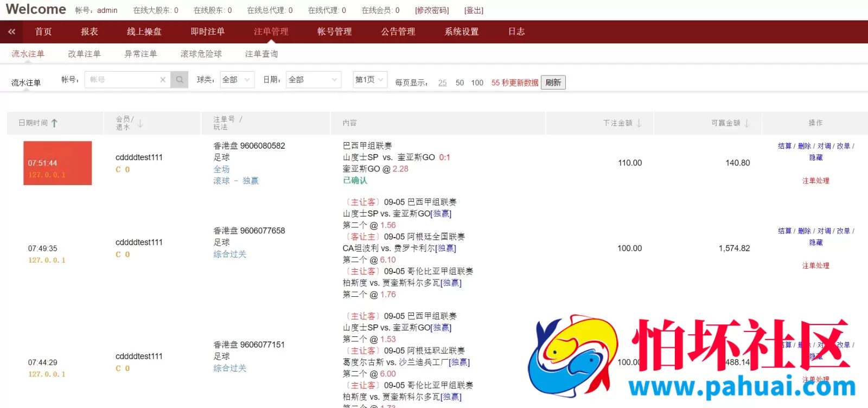Show 50 entries per page
The width and height of the screenshot is (868, 408).
click(x=460, y=82)
